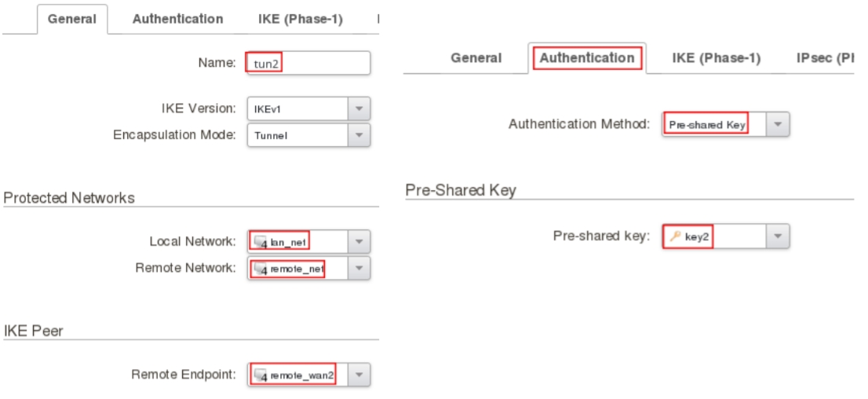Screen dimensions: 868x399
Task: Open the IKE Version dropdown arrow
Action: pyautogui.click(x=359, y=108)
